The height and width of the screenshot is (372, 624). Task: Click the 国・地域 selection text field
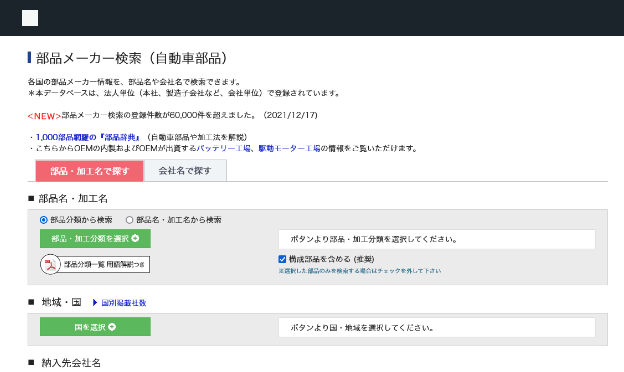pos(437,327)
